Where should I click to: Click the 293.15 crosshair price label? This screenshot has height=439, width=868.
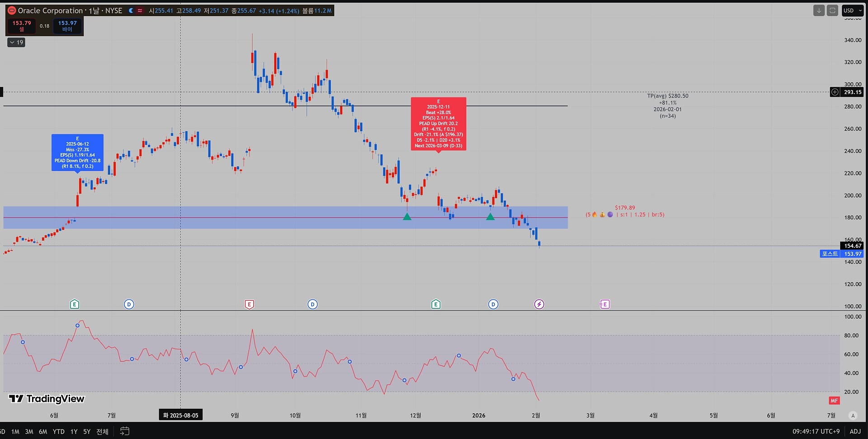(853, 92)
